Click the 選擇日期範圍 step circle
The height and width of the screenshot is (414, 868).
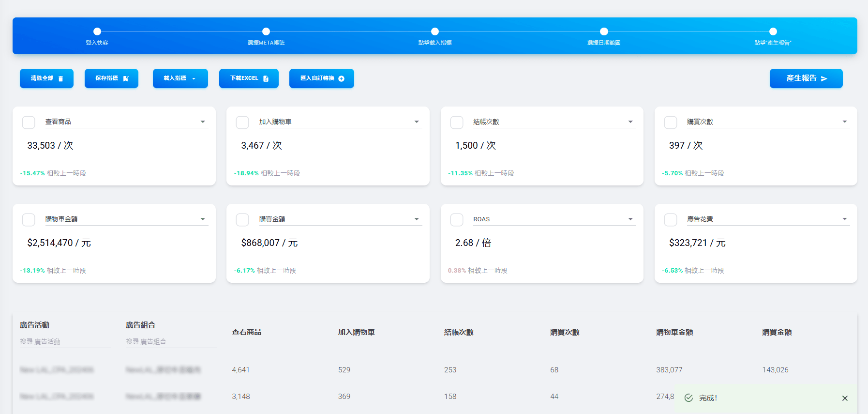tap(604, 31)
